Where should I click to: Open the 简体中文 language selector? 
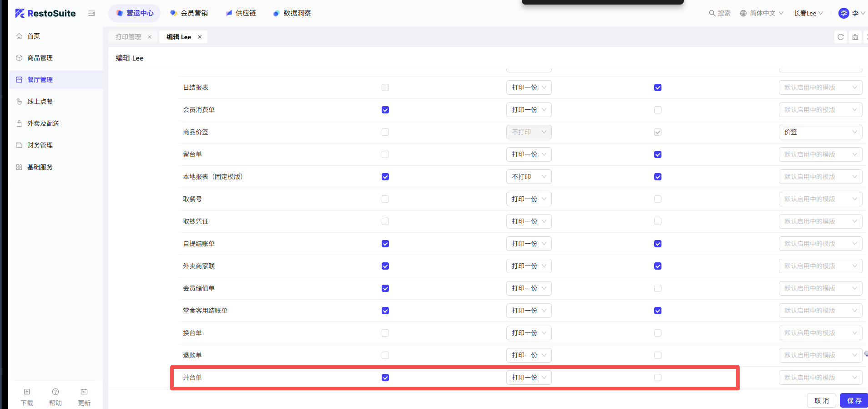coord(762,13)
